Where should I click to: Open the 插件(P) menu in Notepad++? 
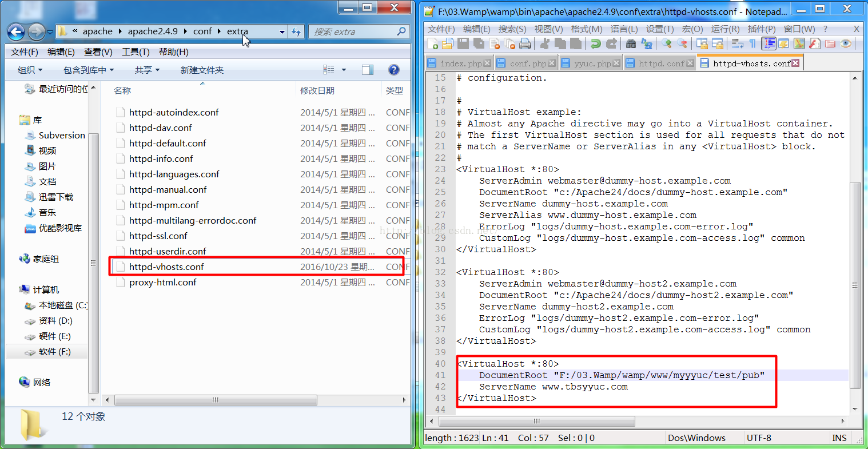[x=762, y=29]
